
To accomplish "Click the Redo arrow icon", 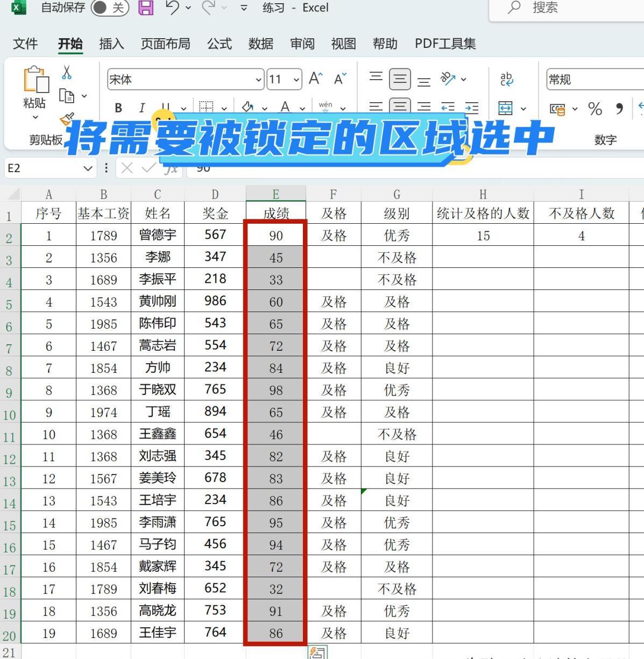I will pyautogui.click(x=209, y=8).
